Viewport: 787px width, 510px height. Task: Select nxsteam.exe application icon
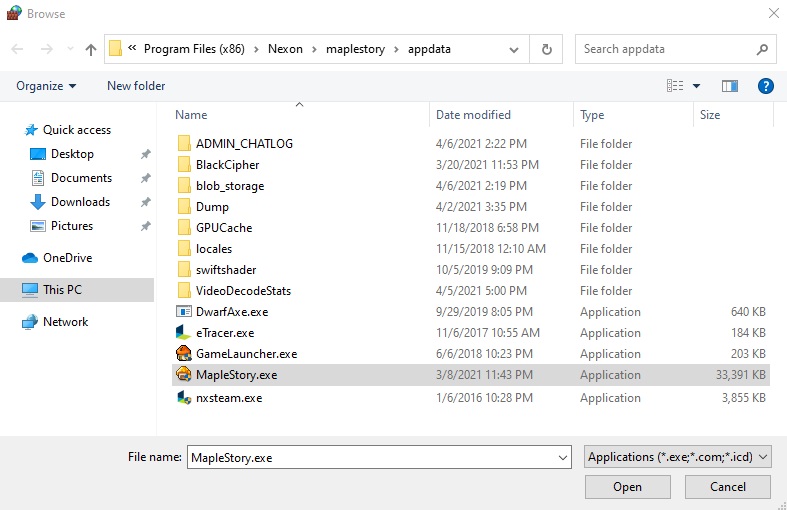(184, 398)
